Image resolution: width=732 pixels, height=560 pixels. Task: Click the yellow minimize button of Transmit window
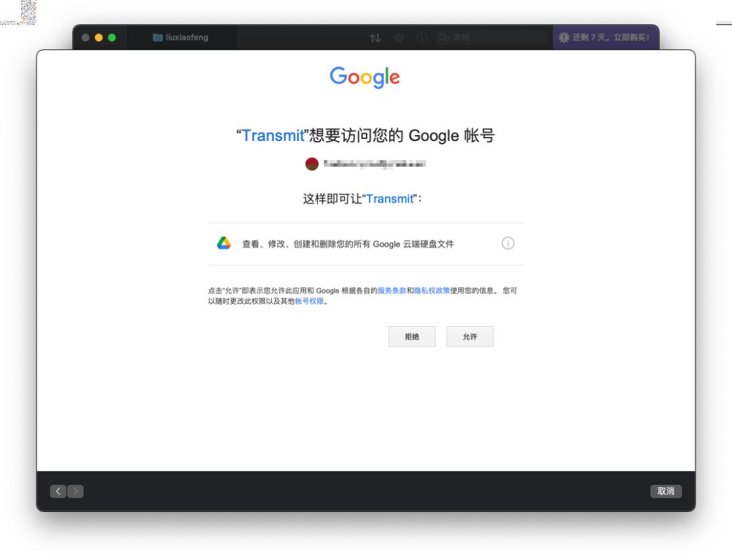tap(98, 37)
